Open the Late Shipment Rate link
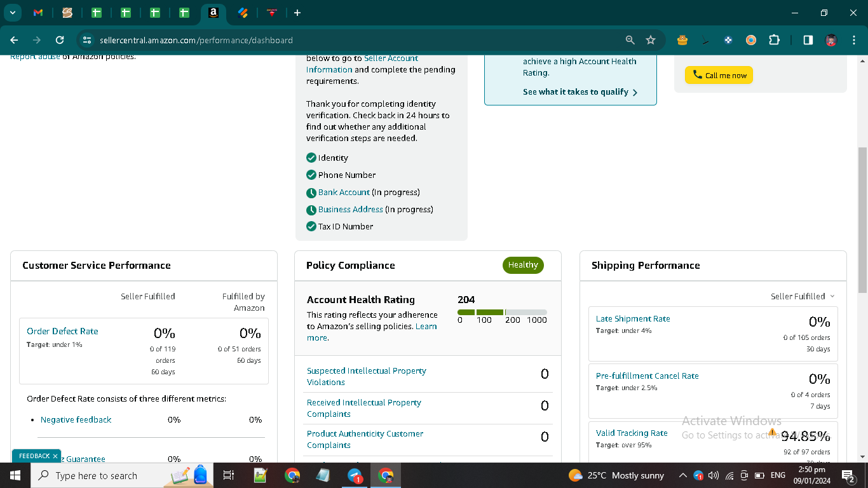 tap(633, 318)
